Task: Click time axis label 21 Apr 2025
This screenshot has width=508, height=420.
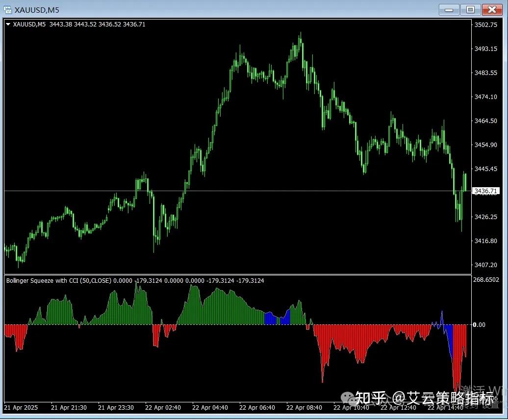Action: pyautogui.click(x=21, y=407)
